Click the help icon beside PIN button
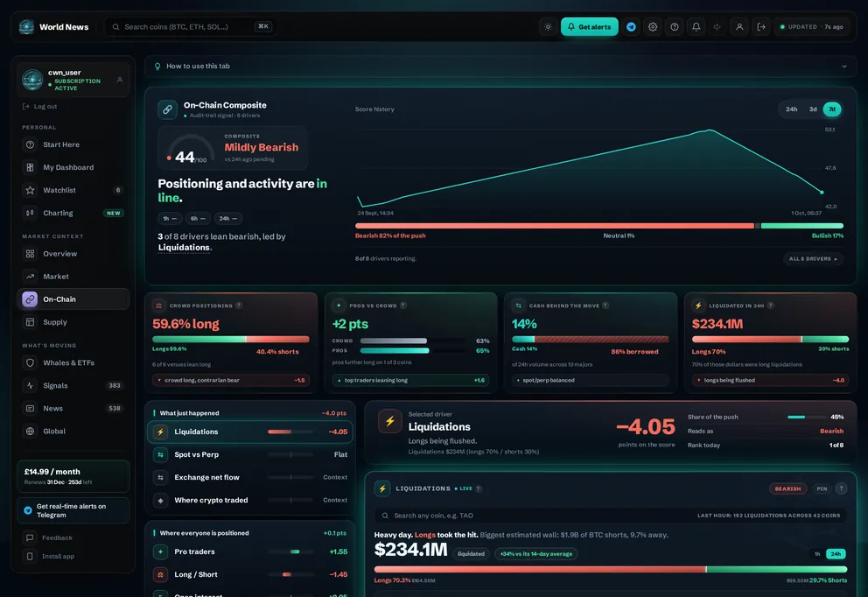868x597 pixels. pos(841,488)
